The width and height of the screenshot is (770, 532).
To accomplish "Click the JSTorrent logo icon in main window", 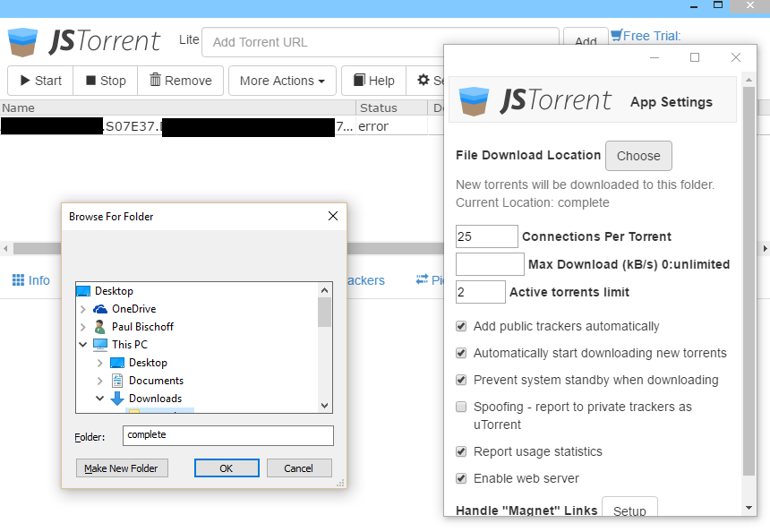I will tap(23, 42).
